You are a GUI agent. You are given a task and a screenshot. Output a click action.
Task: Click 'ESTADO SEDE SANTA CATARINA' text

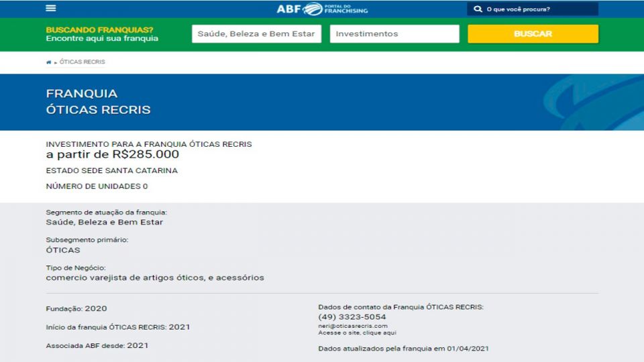pos(112,170)
